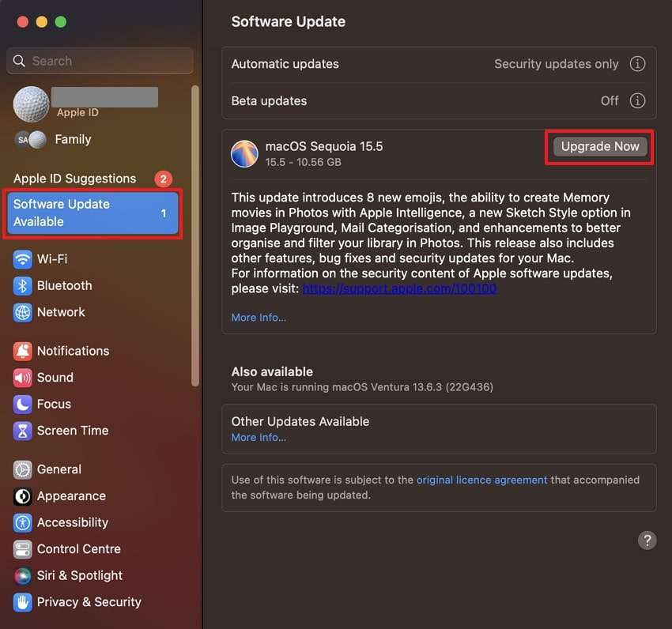Click the 15.5 – 10.56 GB size text
This screenshot has width=672, height=629.
[303, 163]
